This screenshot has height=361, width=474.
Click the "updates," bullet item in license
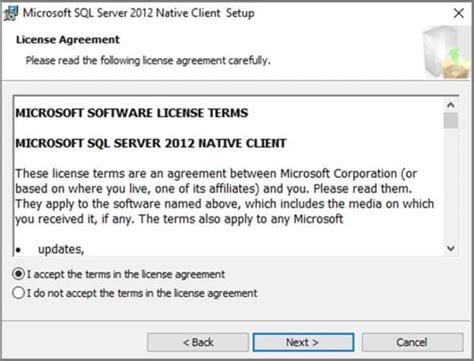point(61,249)
